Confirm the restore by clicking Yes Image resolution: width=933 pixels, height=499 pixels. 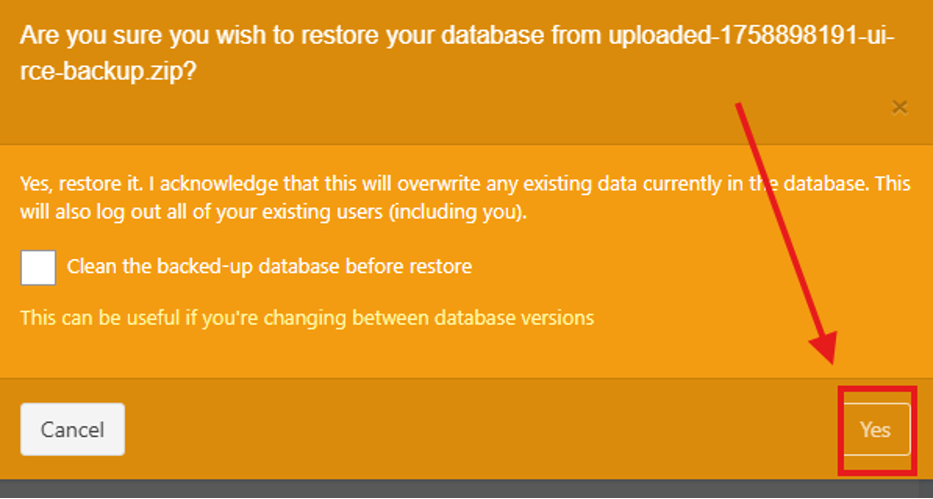875,429
